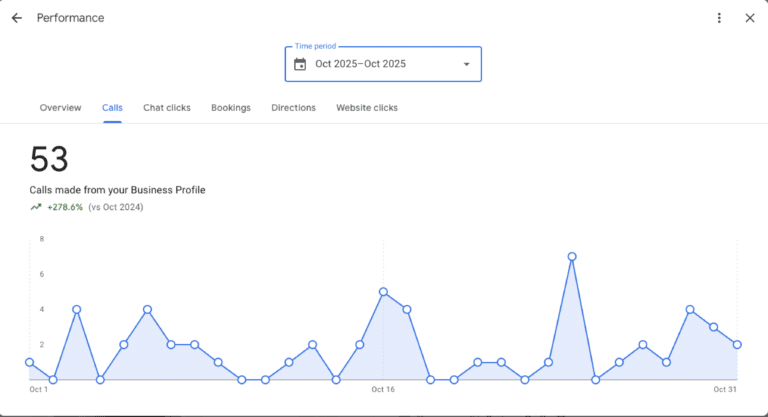Select the last data point at Oct 31

tap(737, 344)
